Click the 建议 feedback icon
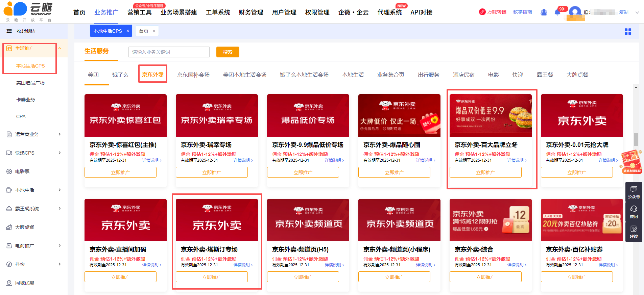644x295 pixels. click(x=634, y=232)
